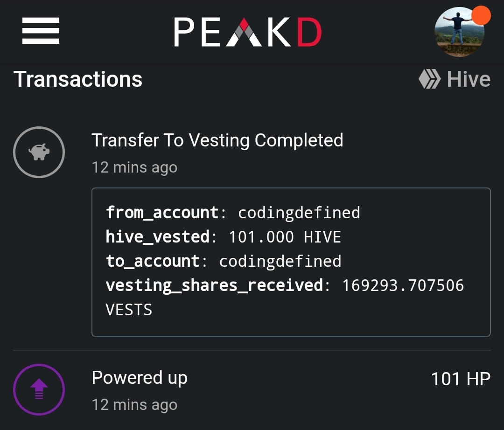Select the Hive token label
Screen dimensions: 504x430
tap(469, 79)
